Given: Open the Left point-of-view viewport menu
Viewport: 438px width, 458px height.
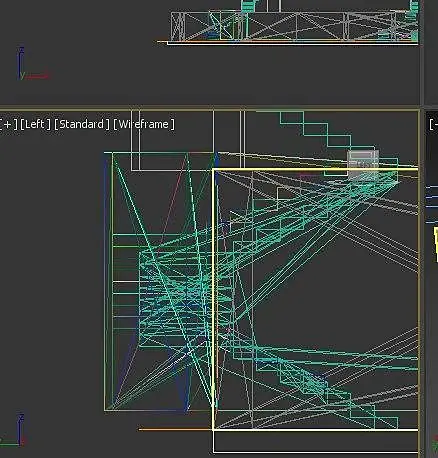Looking at the screenshot, I should click(x=35, y=124).
